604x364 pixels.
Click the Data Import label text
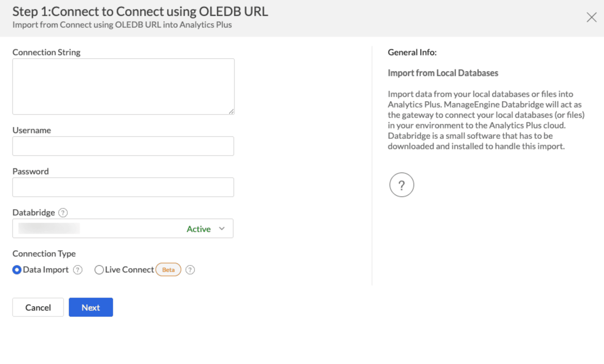tap(46, 270)
